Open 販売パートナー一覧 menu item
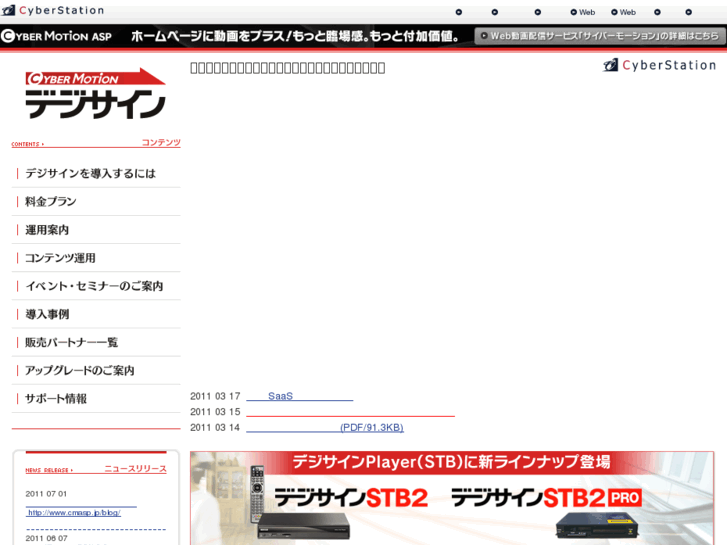The image size is (727, 545). 96,342
